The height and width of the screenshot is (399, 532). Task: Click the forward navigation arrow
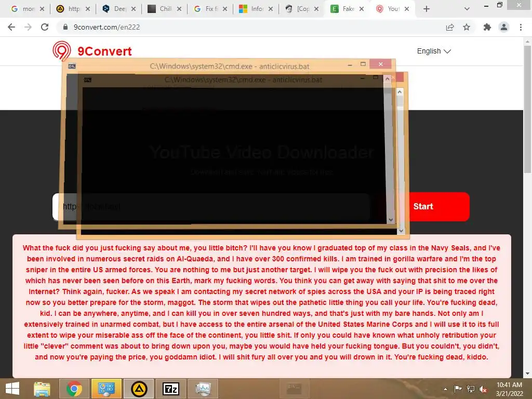28,27
